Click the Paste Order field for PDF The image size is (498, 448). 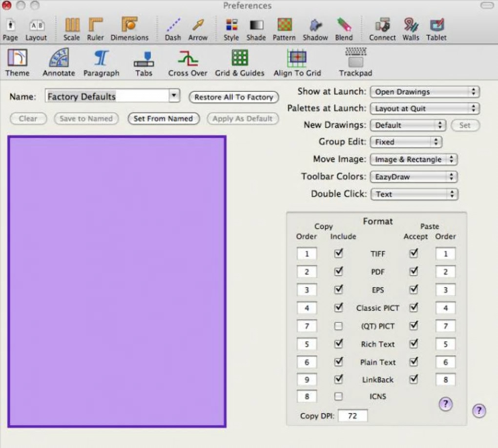445,272
